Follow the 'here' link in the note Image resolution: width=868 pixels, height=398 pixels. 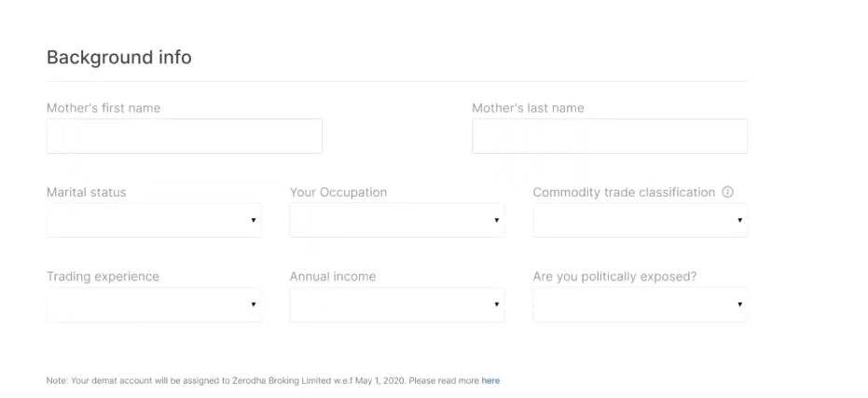pos(490,380)
